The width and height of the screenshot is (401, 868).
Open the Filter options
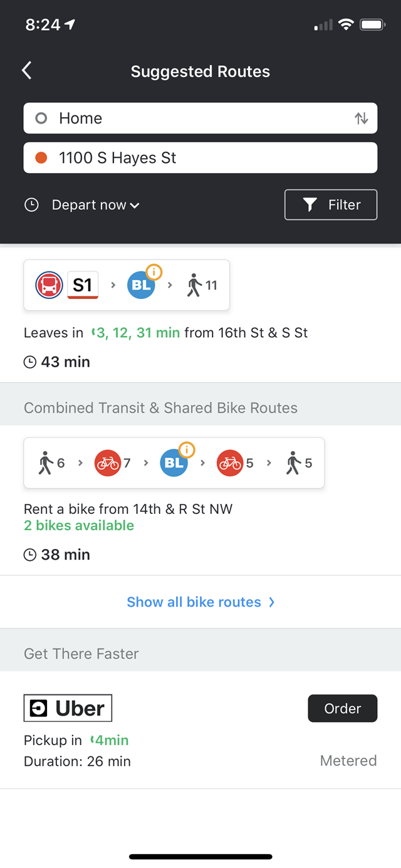331,205
